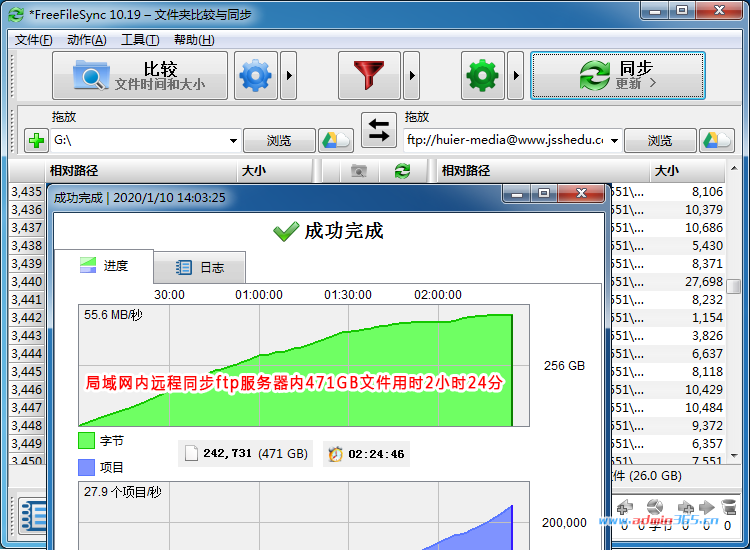Click the FreeFileSync title bar app icon
The image size is (750, 550).
click(x=16, y=15)
